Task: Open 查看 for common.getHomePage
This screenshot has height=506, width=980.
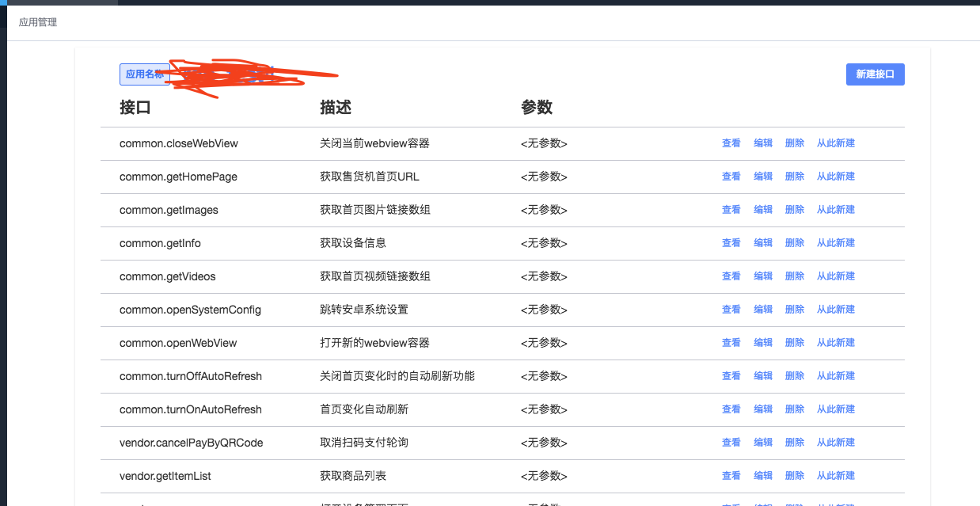Action: click(x=731, y=177)
